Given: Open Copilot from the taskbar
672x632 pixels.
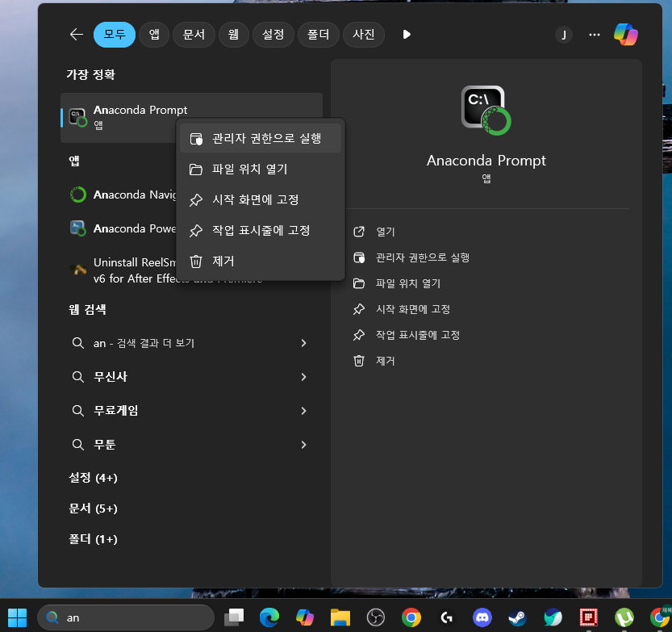Looking at the screenshot, I should tap(305, 617).
